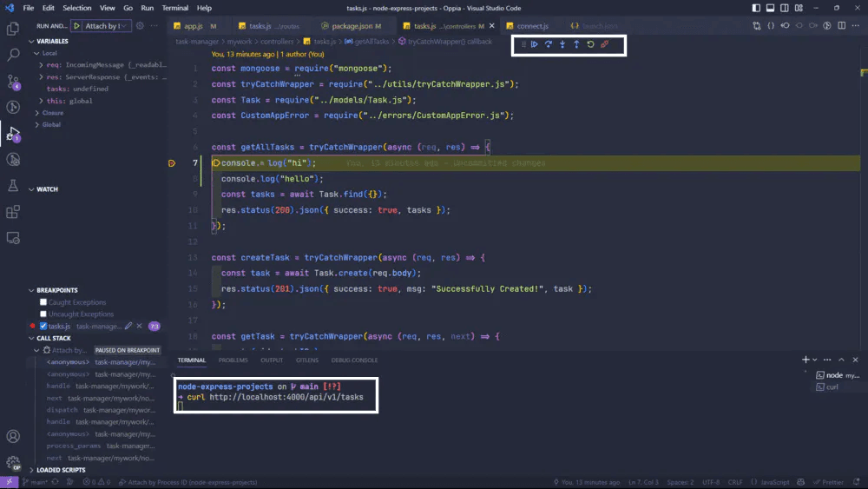Screen dimensions: 868x489
Task: Open the Remote Explorer icon in activity bar
Action: tap(13, 238)
